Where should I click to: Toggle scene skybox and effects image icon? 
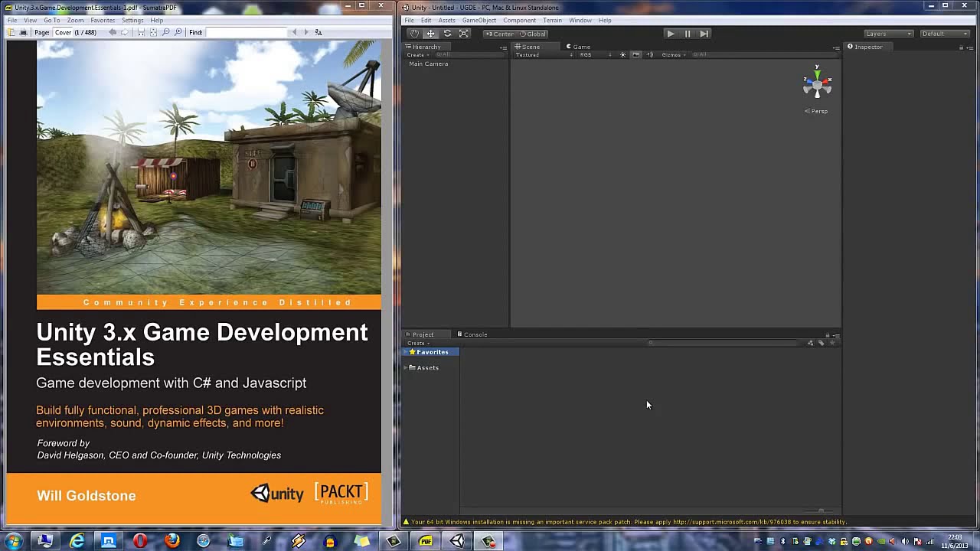[x=635, y=55]
